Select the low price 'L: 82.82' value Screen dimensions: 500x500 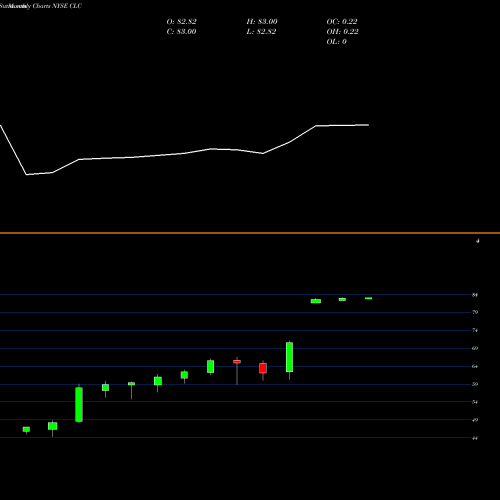261,32
